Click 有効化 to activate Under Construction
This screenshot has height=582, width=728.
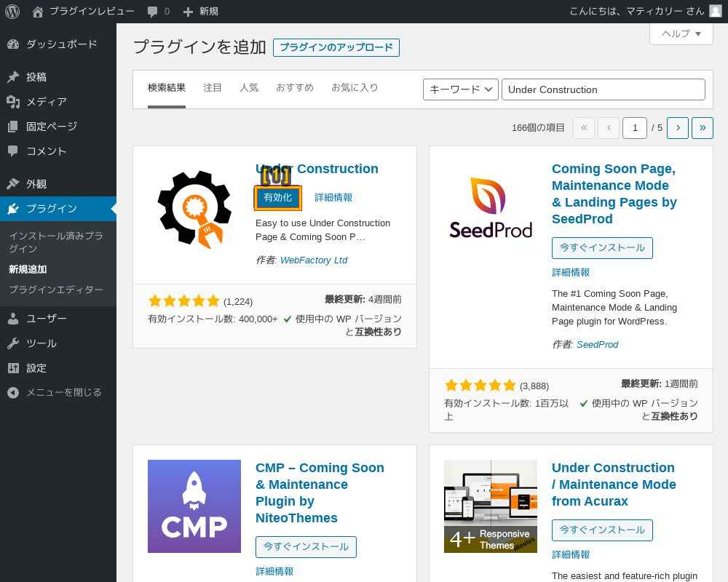pyautogui.click(x=277, y=198)
